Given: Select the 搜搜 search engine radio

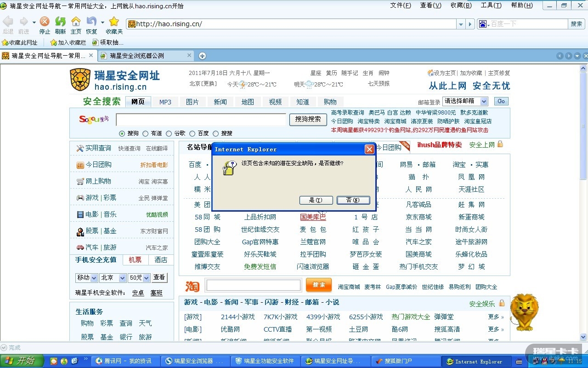Looking at the screenshot, I should [x=215, y=133].
